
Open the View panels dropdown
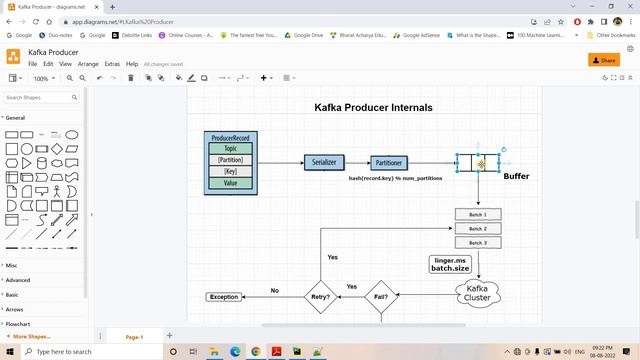pos(15,78)
